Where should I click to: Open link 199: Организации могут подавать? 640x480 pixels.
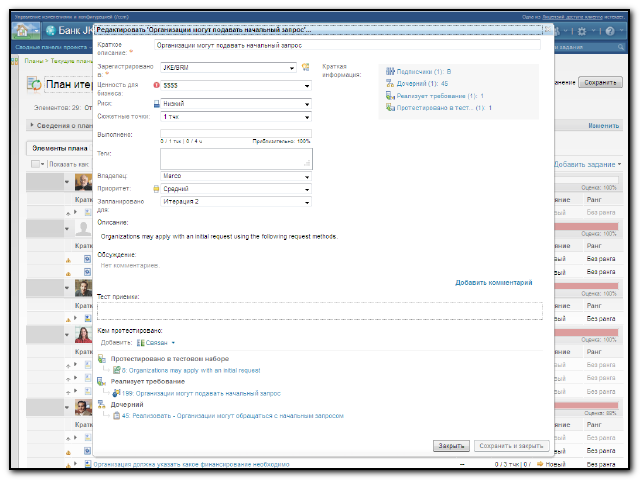coord(201,393)
